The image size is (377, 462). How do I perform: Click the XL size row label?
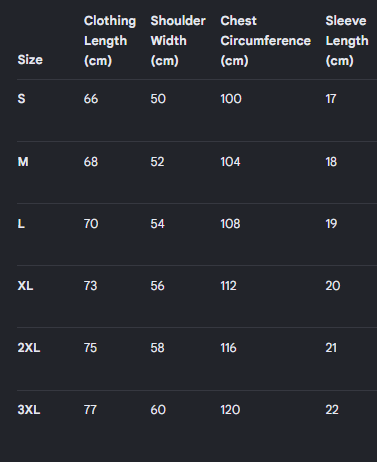point(25,286)
